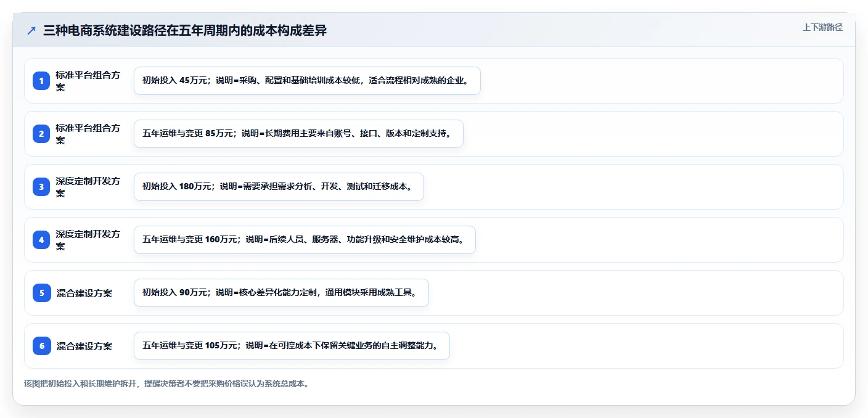Viewport: 868px width, 418px height.
Task: Click the arrow icon beside the title
Action: click(31, 31)
